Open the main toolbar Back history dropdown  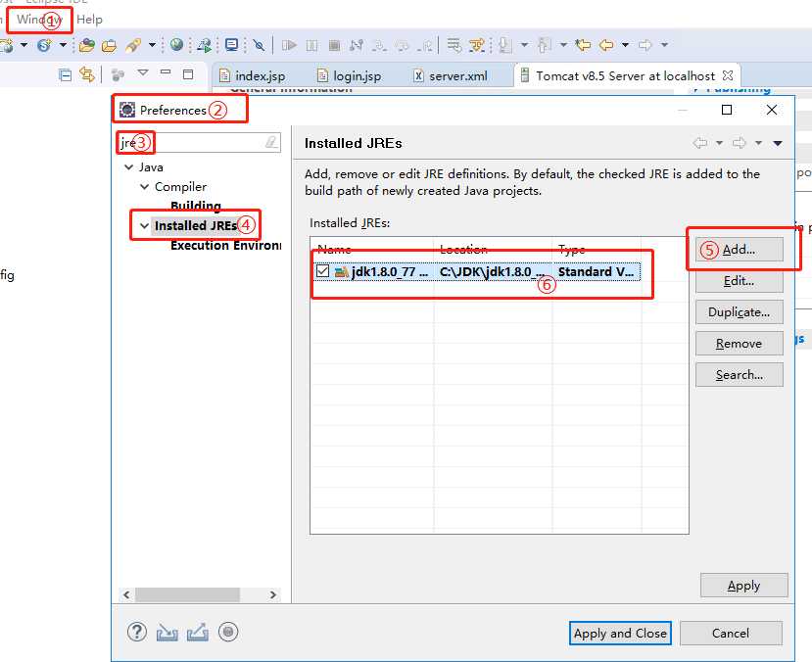click(x=626, y=45)
